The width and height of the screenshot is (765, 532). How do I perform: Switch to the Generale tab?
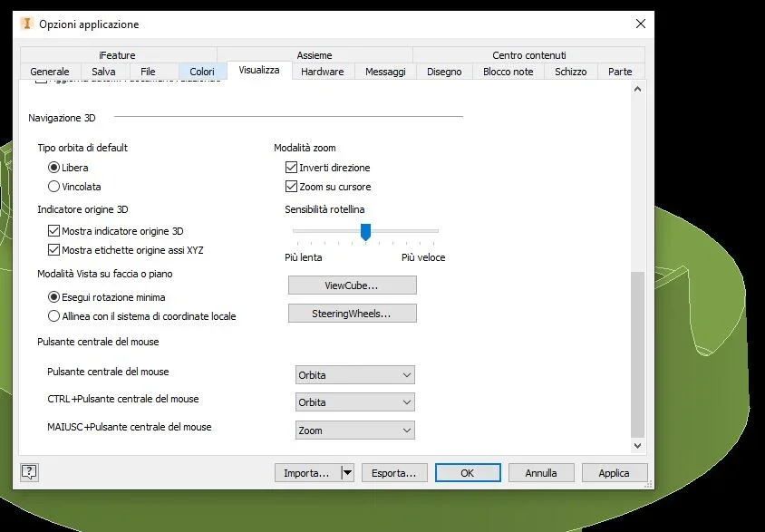[x=50, y=72]
